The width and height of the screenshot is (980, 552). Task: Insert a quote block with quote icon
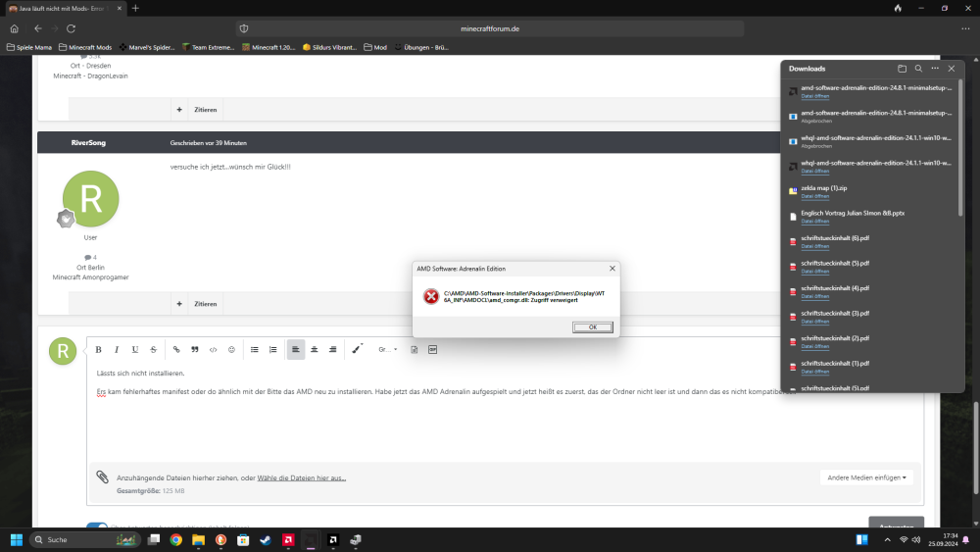click(194, 349)
